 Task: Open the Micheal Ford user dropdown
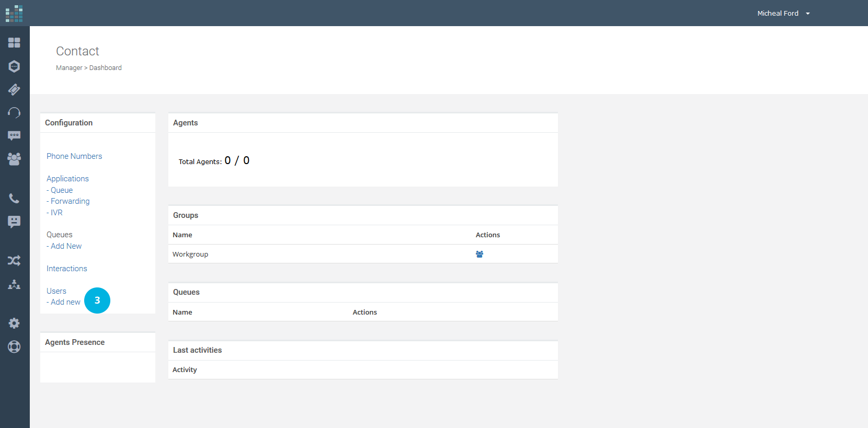coord(783,14)
